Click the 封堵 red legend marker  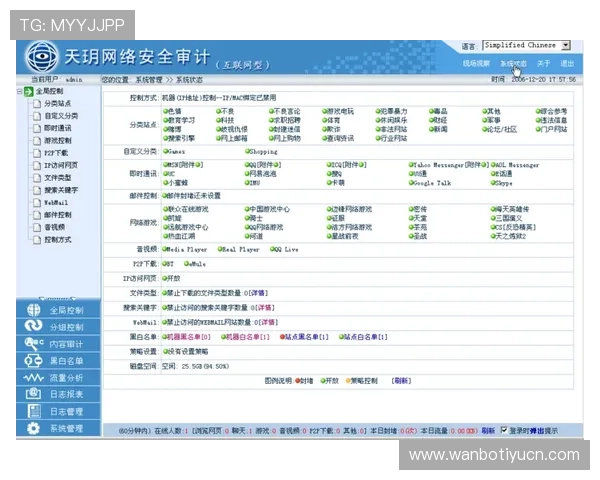coord(298,380)
